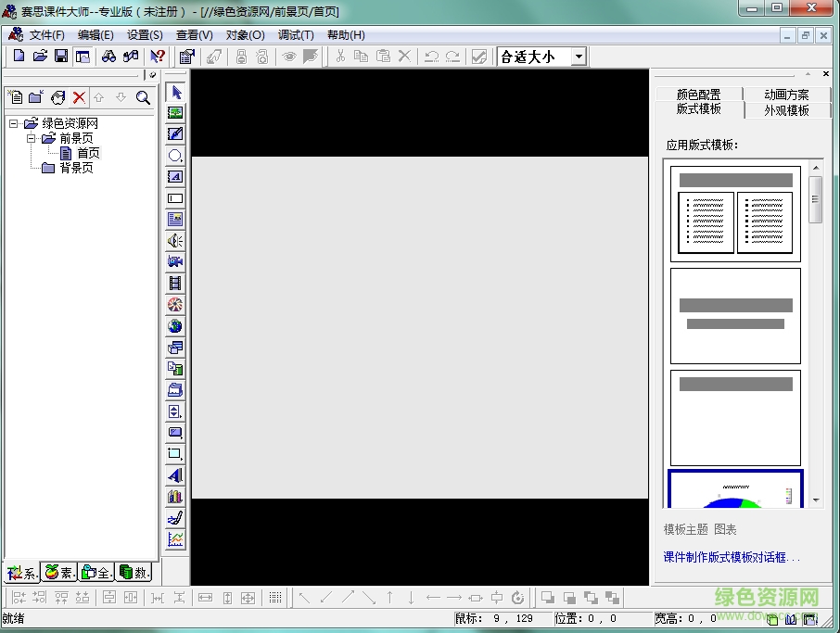840x633 pixels.
Task: Switch to the 数 tab at panel bottom
Action: click(134, 573)
